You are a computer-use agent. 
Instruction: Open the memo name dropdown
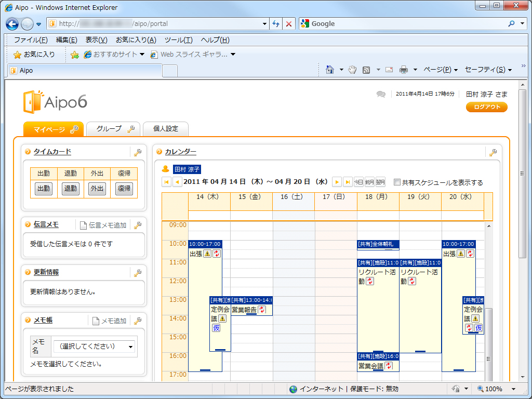click(x=95, y=347)
